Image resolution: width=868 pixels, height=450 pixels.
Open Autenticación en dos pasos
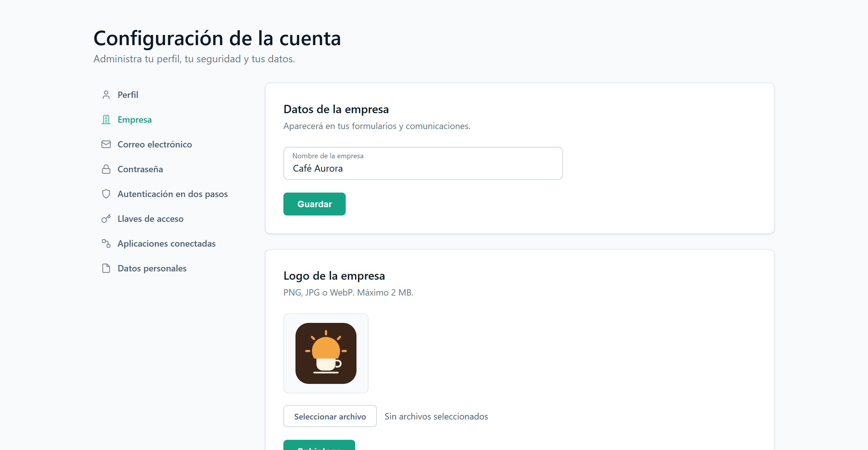[x=172, y=194]
